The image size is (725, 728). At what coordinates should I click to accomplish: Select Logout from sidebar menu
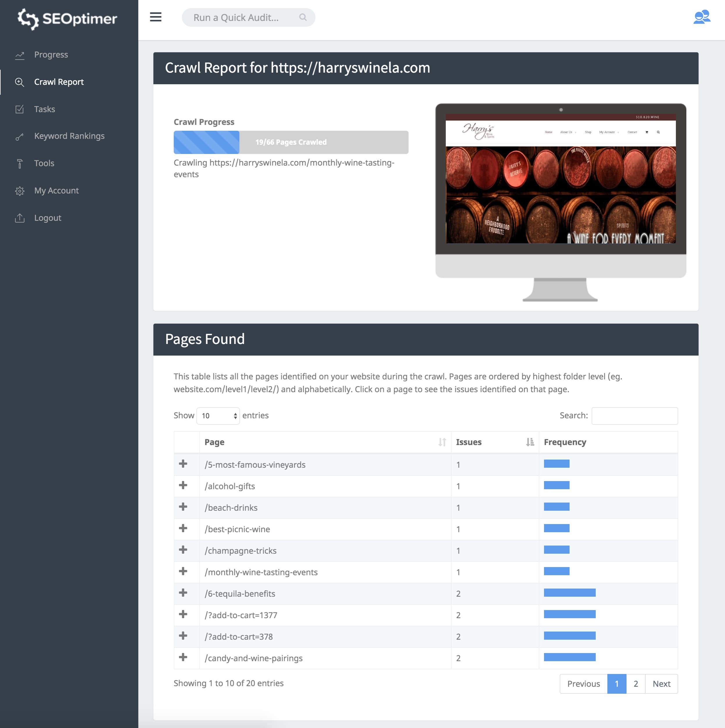[x=47, y=218]
